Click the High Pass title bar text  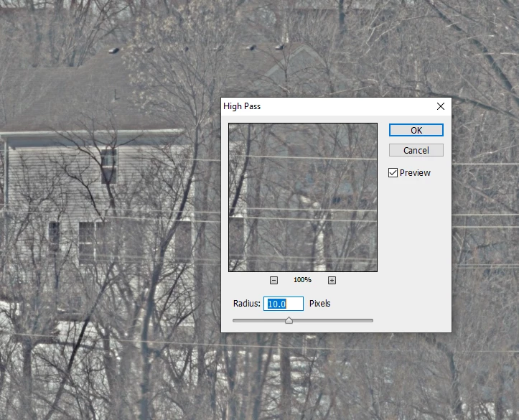point(242,106)
